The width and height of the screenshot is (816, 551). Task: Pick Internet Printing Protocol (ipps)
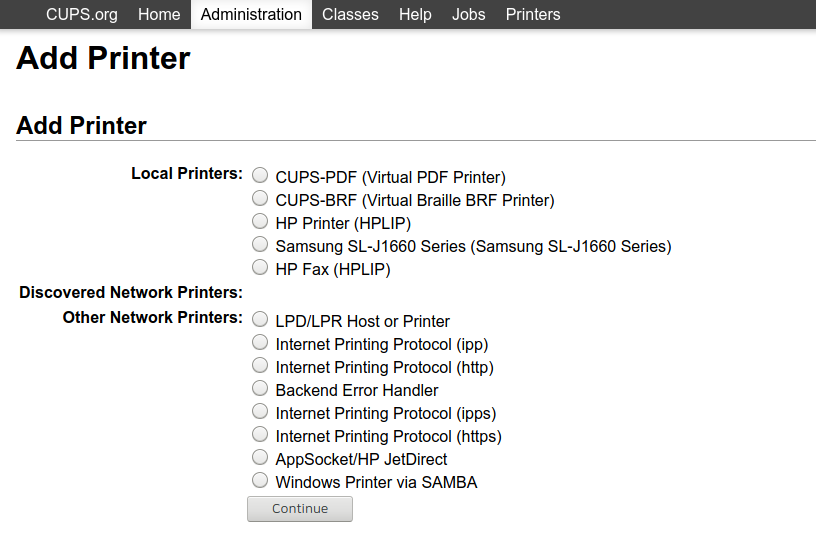pos(260,412)
